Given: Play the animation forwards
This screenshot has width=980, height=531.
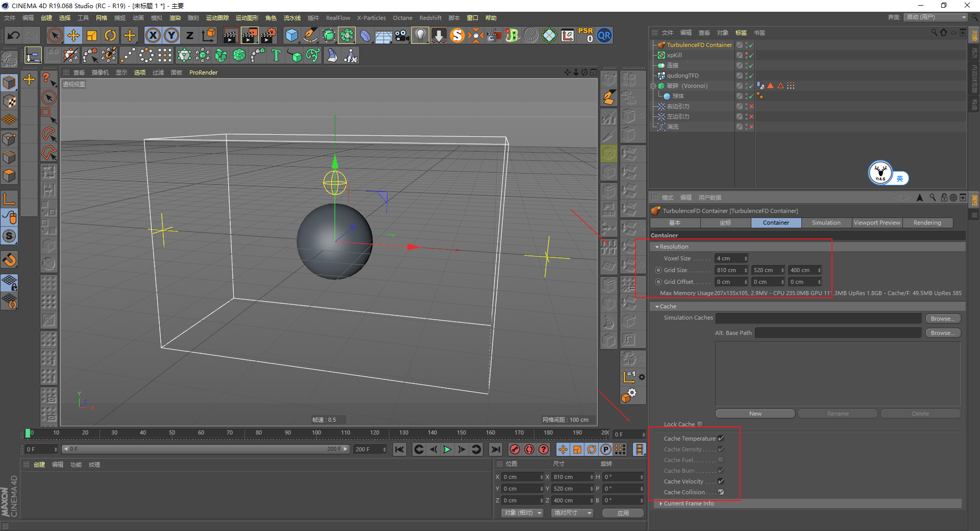Looking at the screenshot, I should click(447, 449).
